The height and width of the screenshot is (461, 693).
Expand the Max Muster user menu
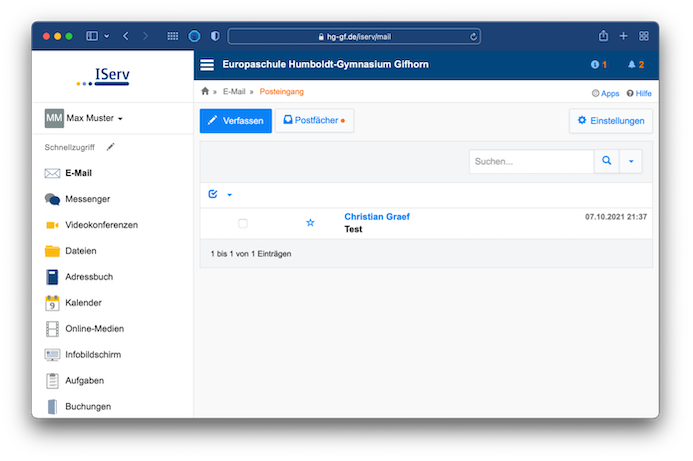[x=95, y=118]
